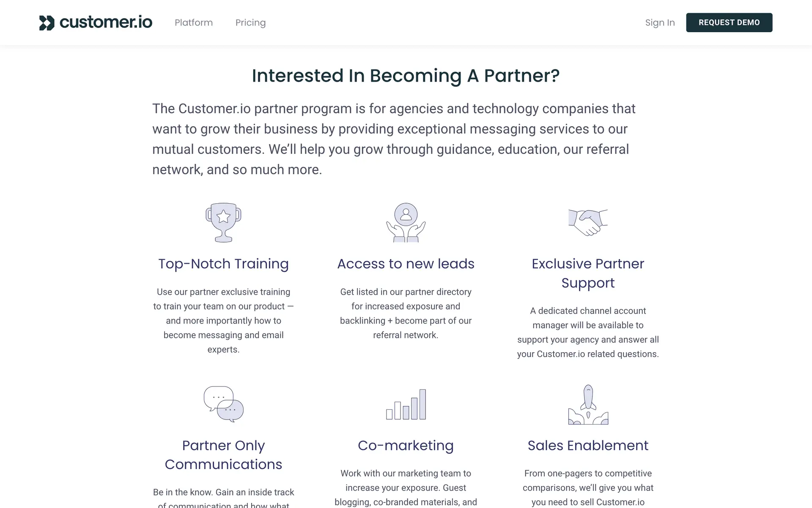Click the rocket Sales Enablement icon
This screenshot has width=812, height=508.
(588, 404)
